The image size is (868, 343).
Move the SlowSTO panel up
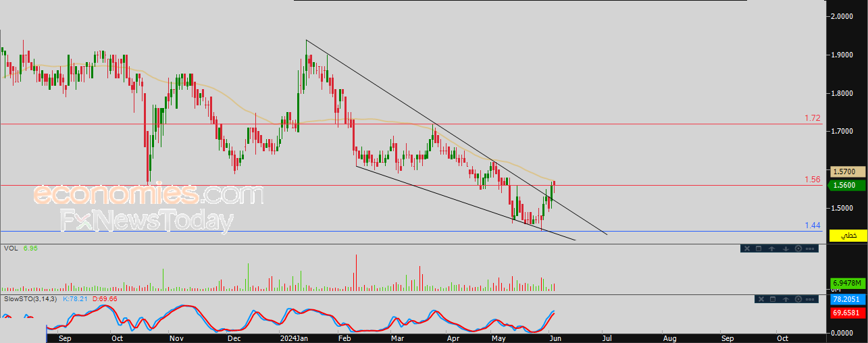(786, 298)
